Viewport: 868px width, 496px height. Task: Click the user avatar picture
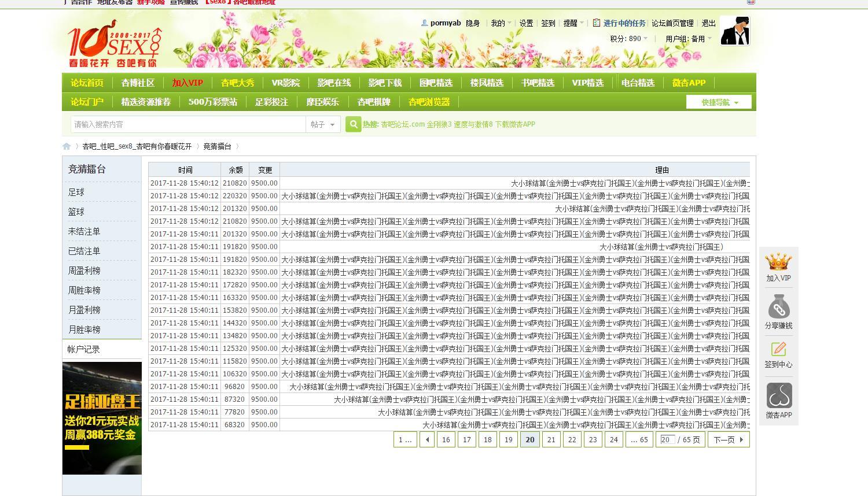[x=734, y=31]
